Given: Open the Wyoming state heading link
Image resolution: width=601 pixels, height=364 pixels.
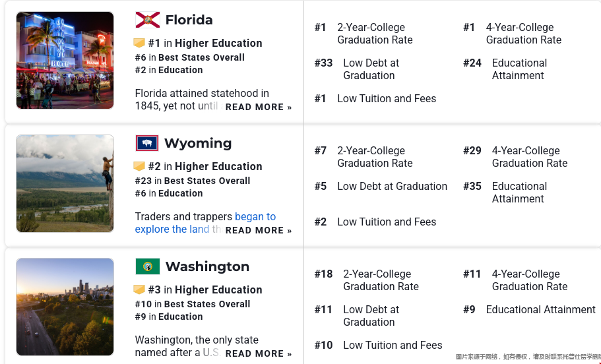Looking at the screenshot, I should pyautogui.click(x=197, y=143).
